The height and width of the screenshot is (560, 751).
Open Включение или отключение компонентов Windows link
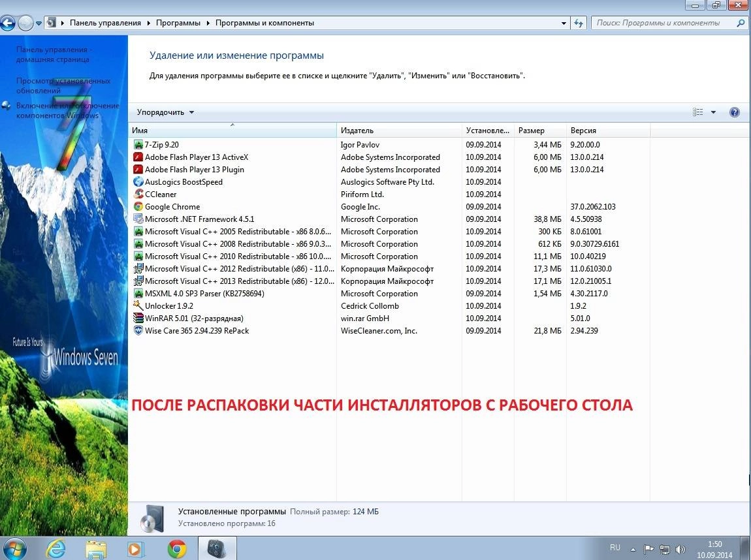pos(67,110)
